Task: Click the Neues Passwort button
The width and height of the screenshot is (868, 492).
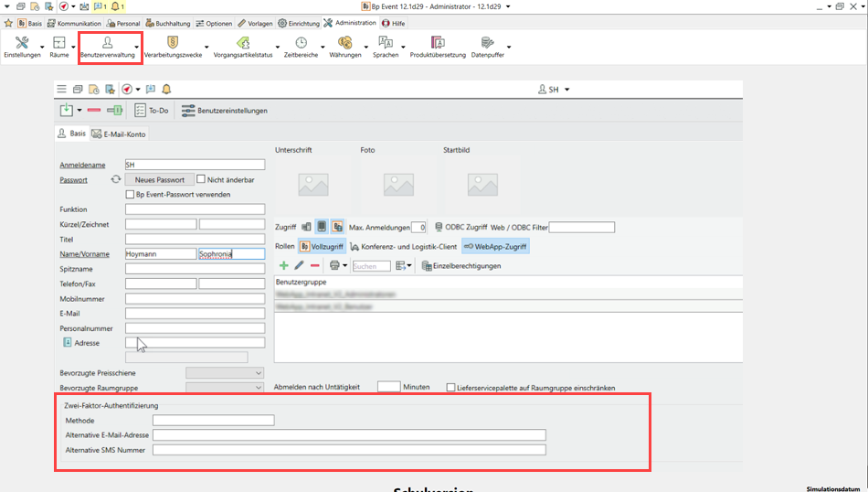Action: coord(159,180)
